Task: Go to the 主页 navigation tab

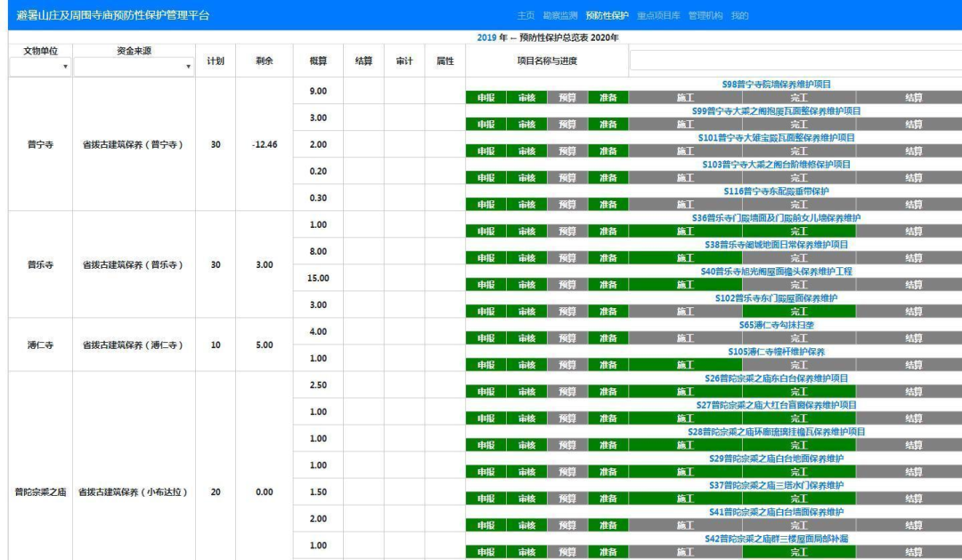Action: point(526,15)
